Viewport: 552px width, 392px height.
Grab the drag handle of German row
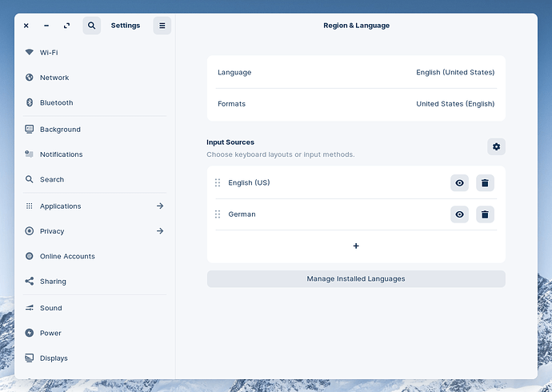[x=218, y=214]
